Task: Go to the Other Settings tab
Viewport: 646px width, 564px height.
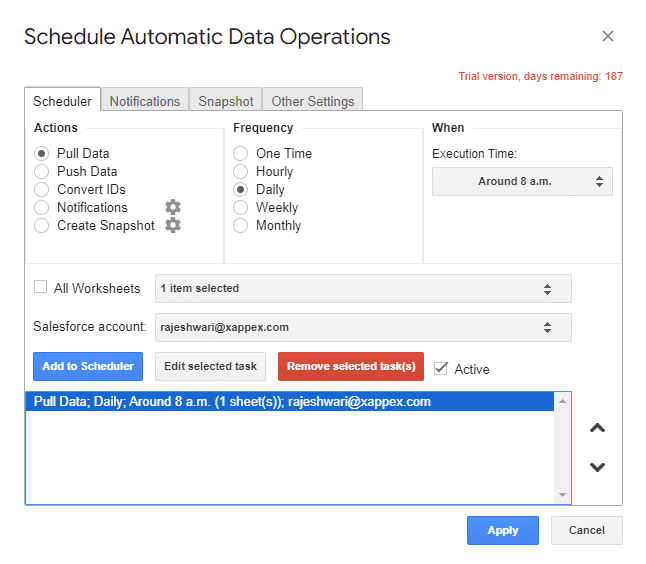Action: (313, 101)
